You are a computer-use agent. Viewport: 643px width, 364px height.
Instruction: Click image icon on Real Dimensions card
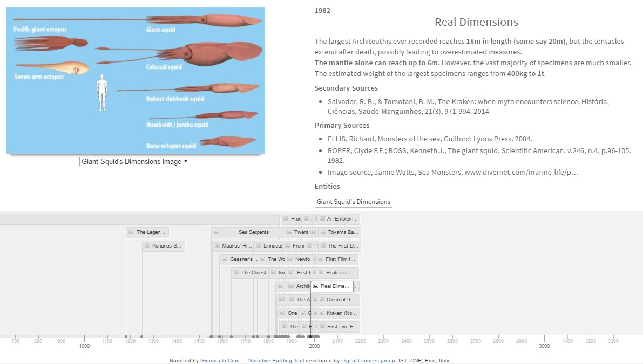coord(316,286)
